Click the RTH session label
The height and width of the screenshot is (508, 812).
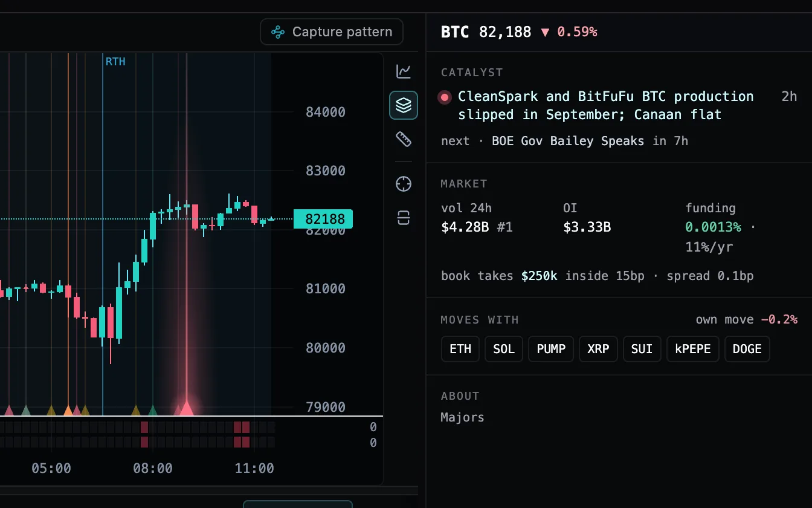point(115,62)
